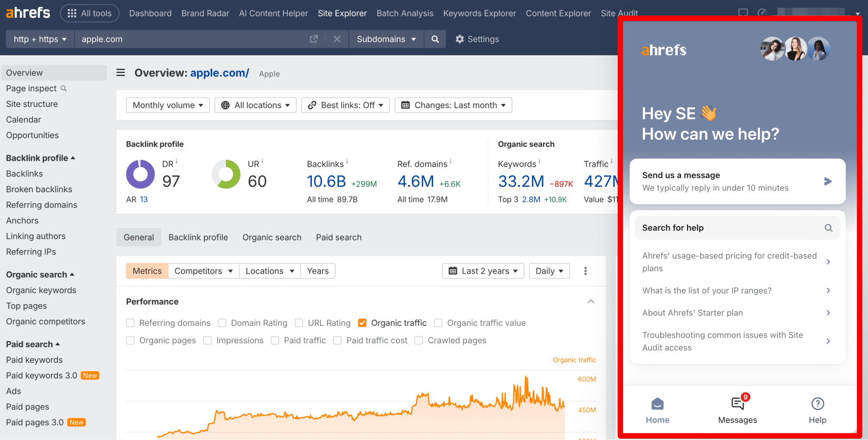This screenshot has height=440, width=868.
Task: Click the Settings gear icon
Action: [460, 39]
